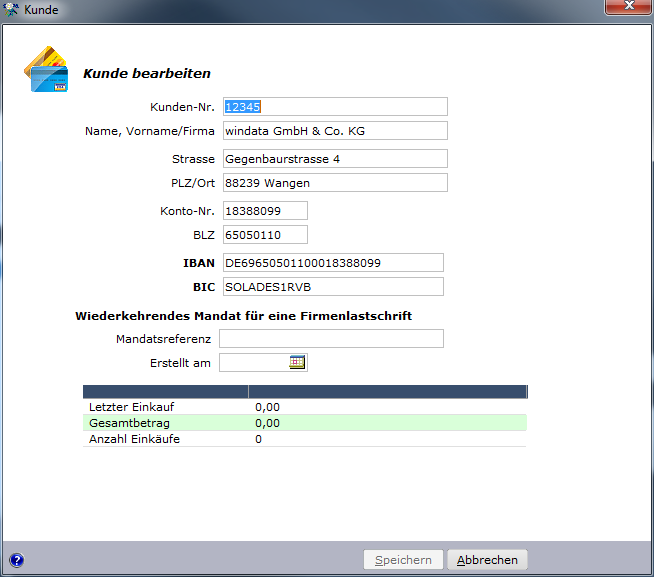Close the Kunde dialog window
This screenshot has width=654, height=577.
click(x=628, y=6)
